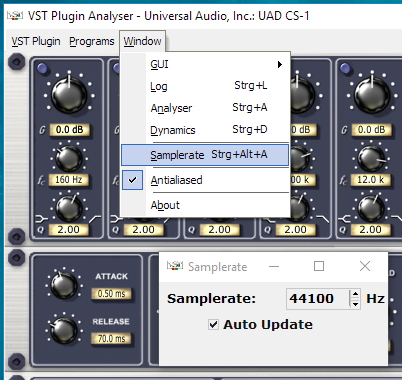The width and height of the screenshot is (402, 380).
Task: Toggle the blue enable LED of the 12.0 k band
Action: coord(345,68)
